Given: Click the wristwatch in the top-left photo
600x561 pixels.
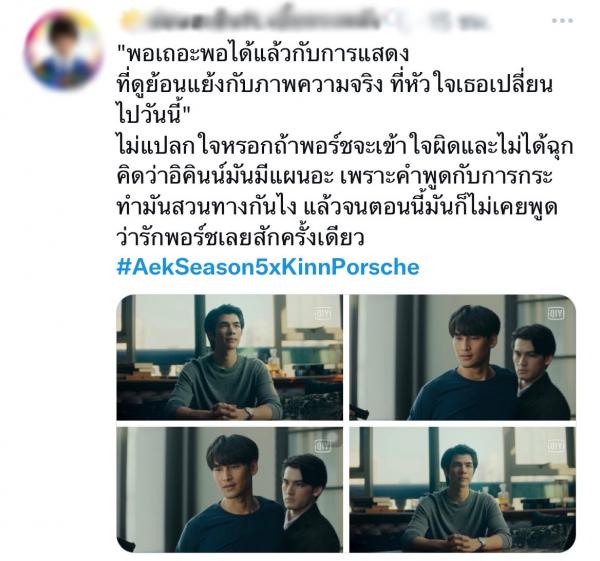Looking at the screenshot, I should pyautogui.click(x=249, y=413).
